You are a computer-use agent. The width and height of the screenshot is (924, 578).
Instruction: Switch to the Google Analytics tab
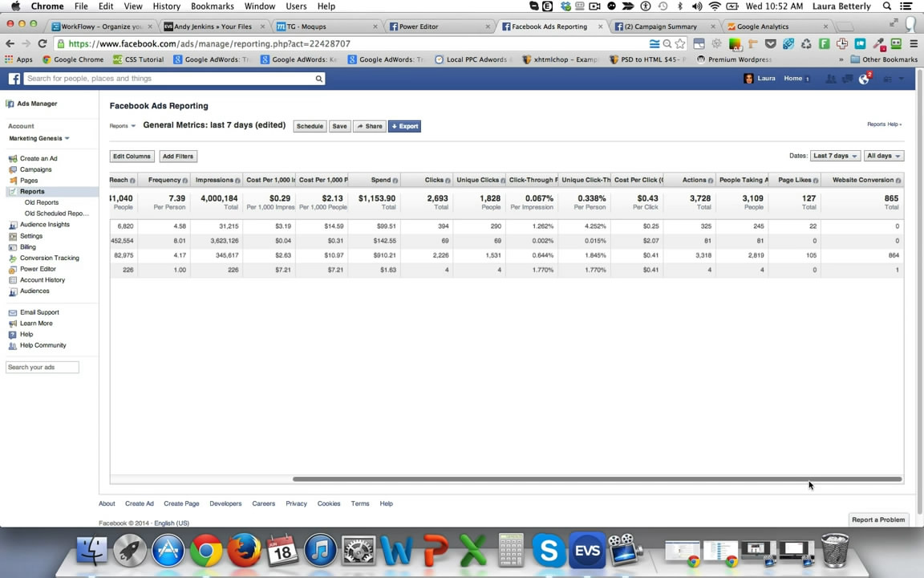pyautogui.click(x=776, y=26)
